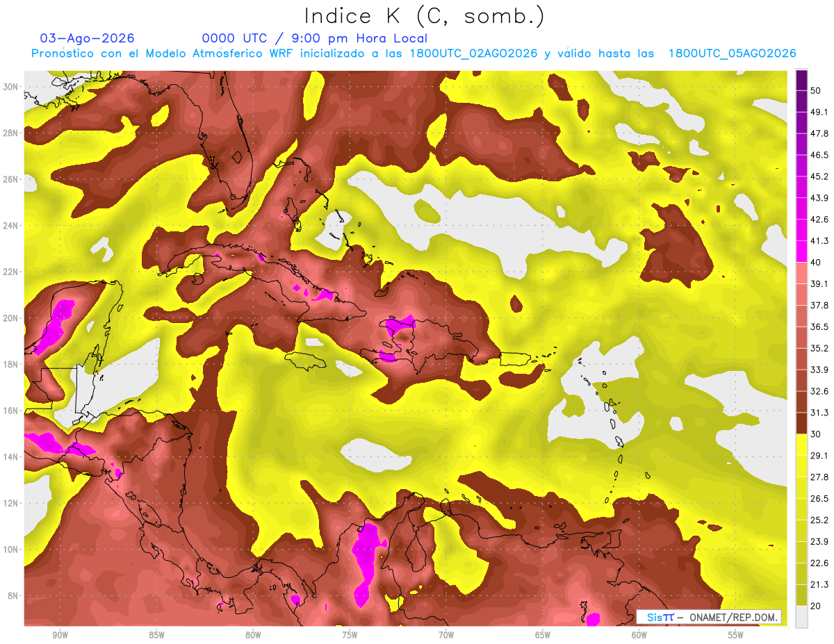Click legend value 27.8

coord(820,477)
